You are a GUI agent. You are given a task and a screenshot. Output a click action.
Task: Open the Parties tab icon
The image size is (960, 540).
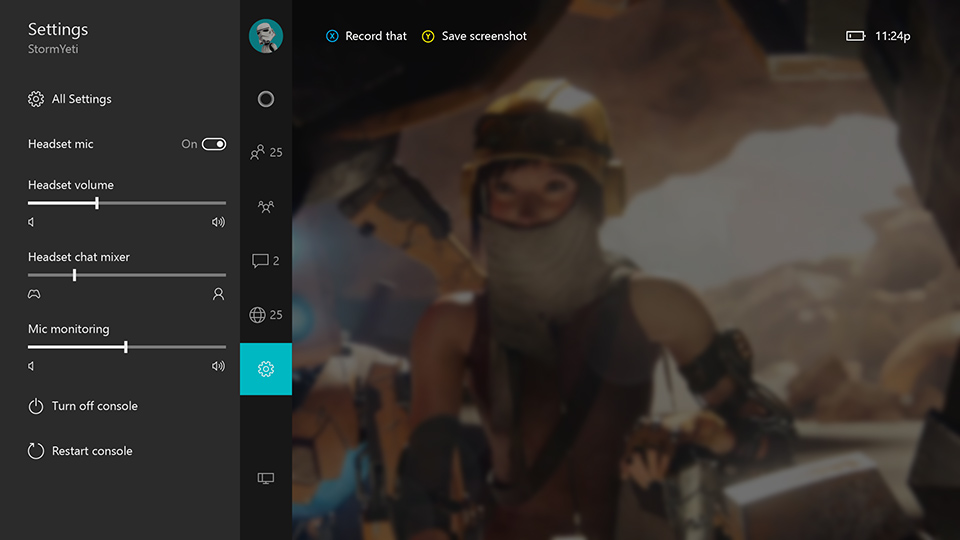tap(266, 206)
